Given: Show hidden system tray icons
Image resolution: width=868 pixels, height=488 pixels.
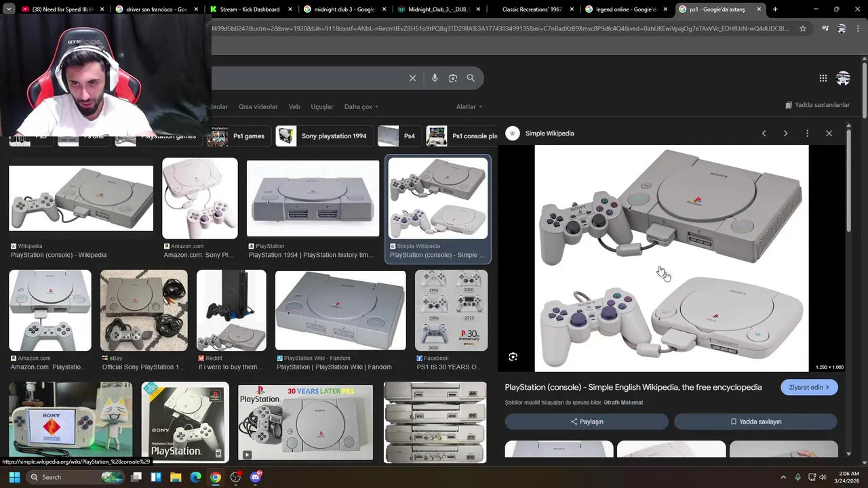Looking at the screenshot, I should [783, 477].
